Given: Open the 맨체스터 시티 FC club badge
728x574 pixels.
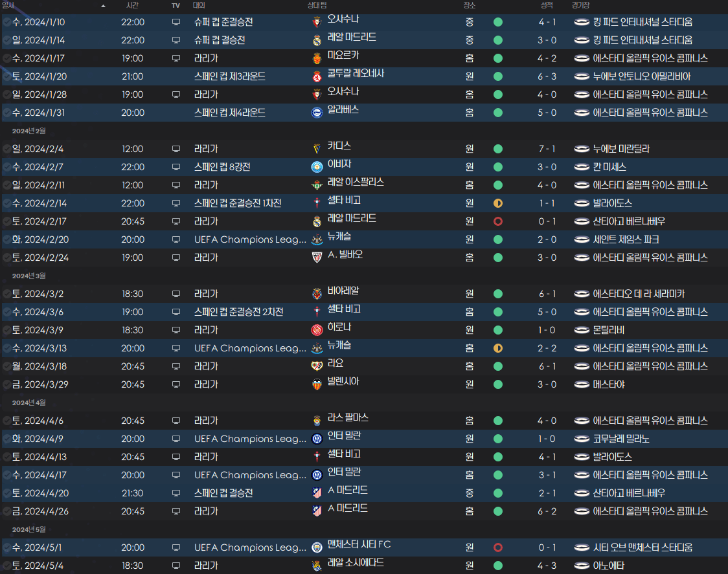Looking at the screenshot, I should pyautogui.click(x=317, y=547).
